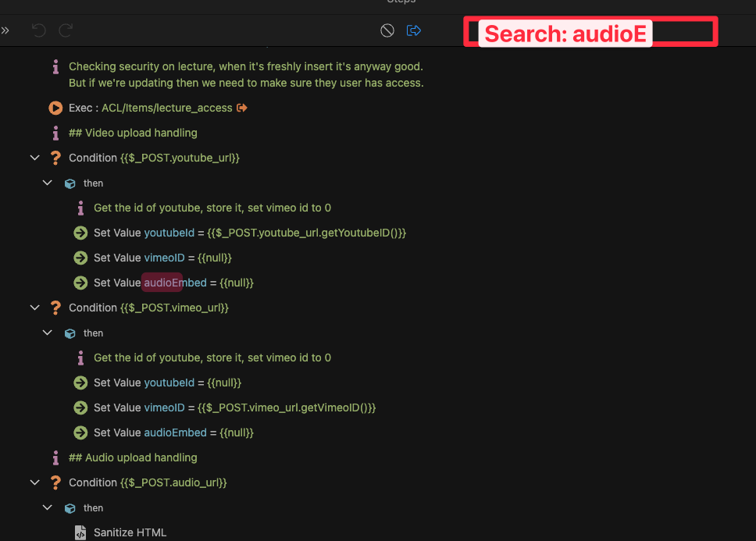
Task: Click the redo arrow in the toolbar
Action: pyautogui.click(x=66, y=30)
